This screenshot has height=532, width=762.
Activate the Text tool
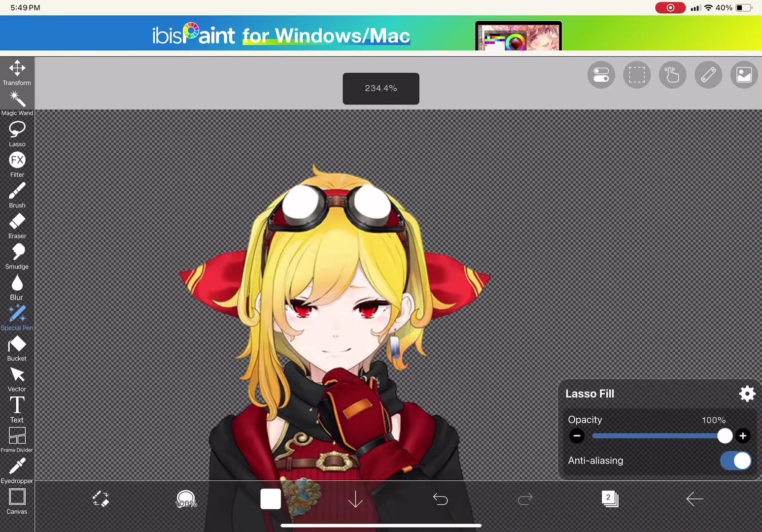click(17, 409)
